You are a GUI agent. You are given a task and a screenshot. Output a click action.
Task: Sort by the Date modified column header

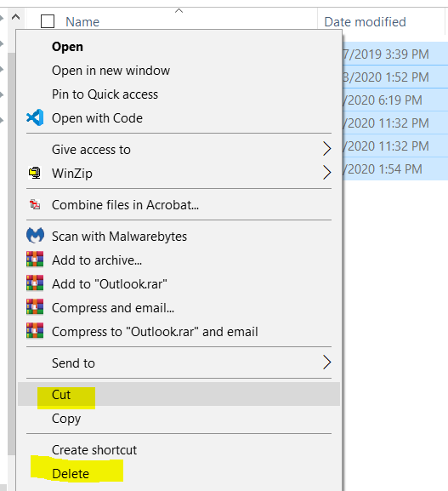click(x=365, y=22)
